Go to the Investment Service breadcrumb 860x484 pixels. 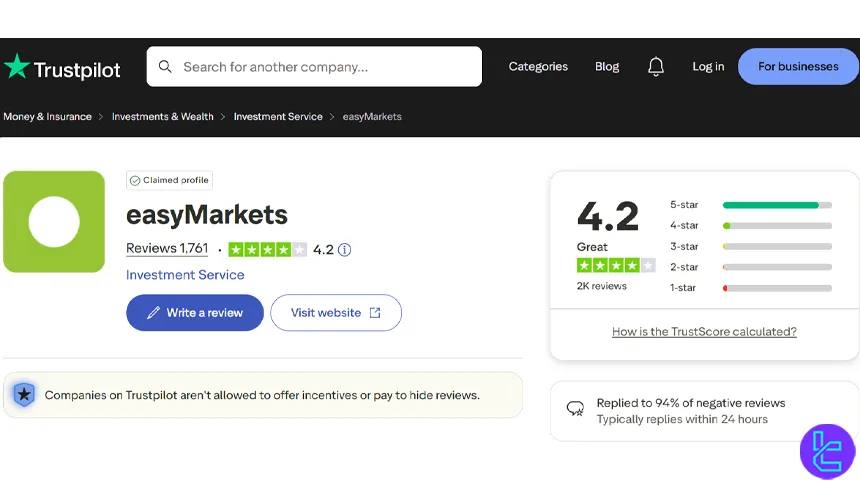278,116
